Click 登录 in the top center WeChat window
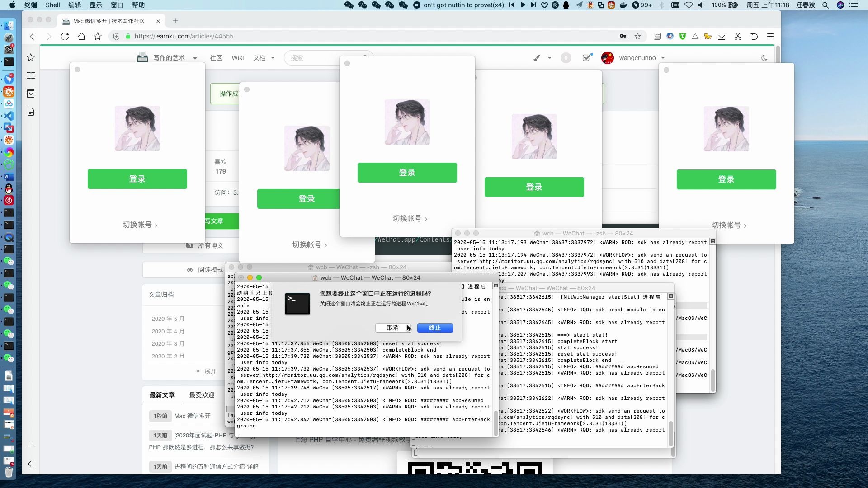Screen dimensions: 868x488 tap(407, 173)
